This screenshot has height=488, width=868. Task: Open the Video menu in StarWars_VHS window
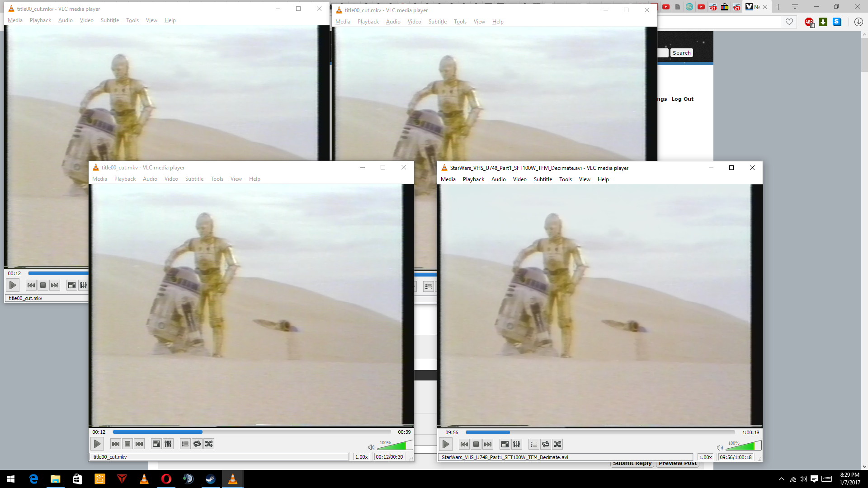(519, 179)
